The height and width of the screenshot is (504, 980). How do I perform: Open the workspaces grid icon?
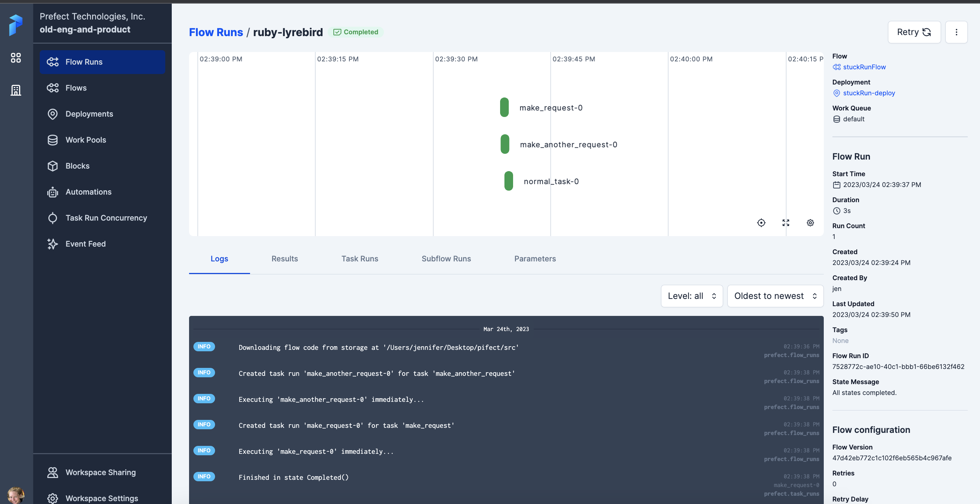pyautogui.click(x=16, y=58)
